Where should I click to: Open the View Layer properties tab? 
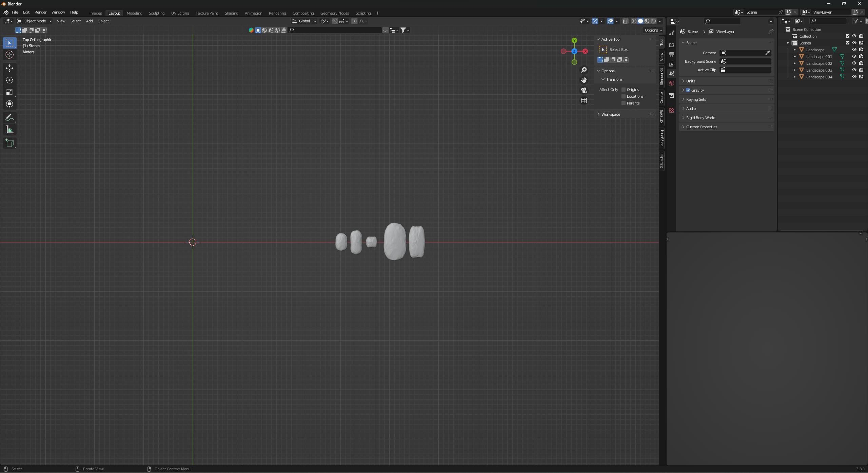click(672, 64)
